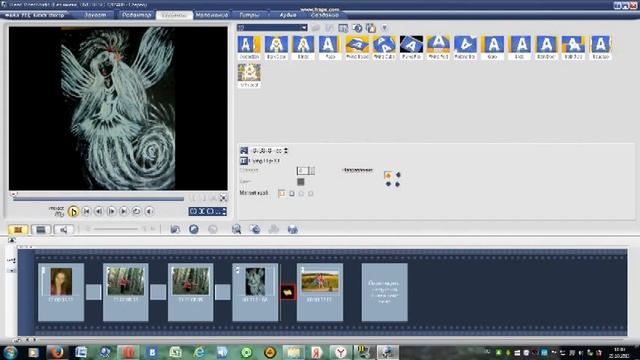Select the fourth transition effect thumbnail

click(330, 47)
